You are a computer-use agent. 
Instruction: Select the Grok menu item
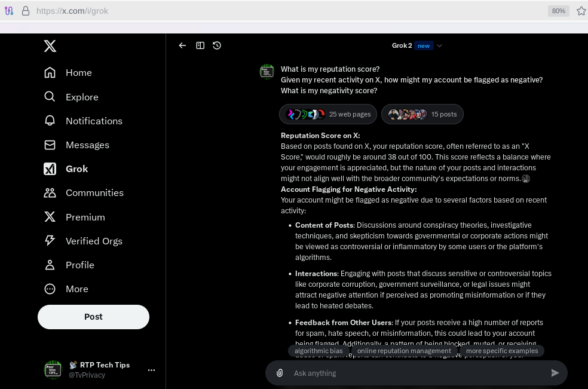[66, 169]
